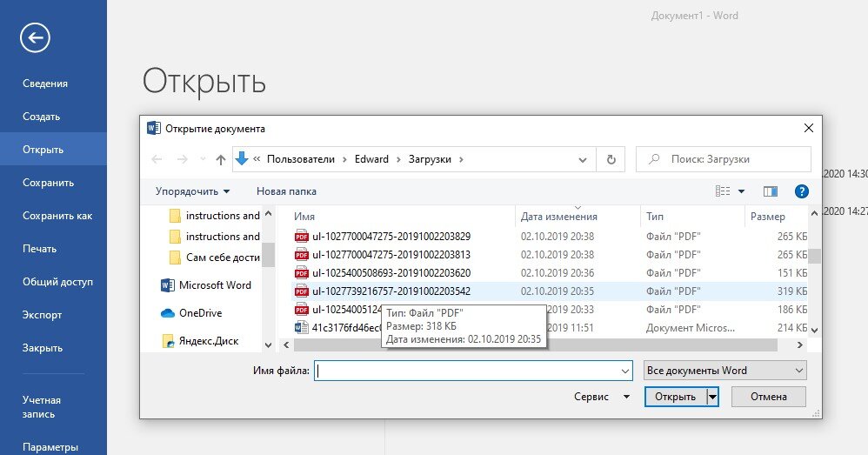
Task: Open the Открыть button's split dropdown arrow
Action: 713,397
